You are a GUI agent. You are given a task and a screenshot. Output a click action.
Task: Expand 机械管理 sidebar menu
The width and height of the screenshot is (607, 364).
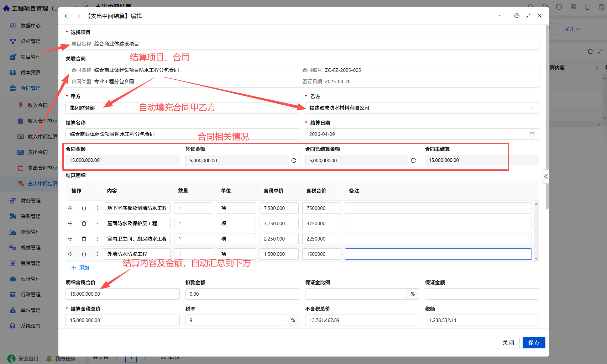coord(30,248)
